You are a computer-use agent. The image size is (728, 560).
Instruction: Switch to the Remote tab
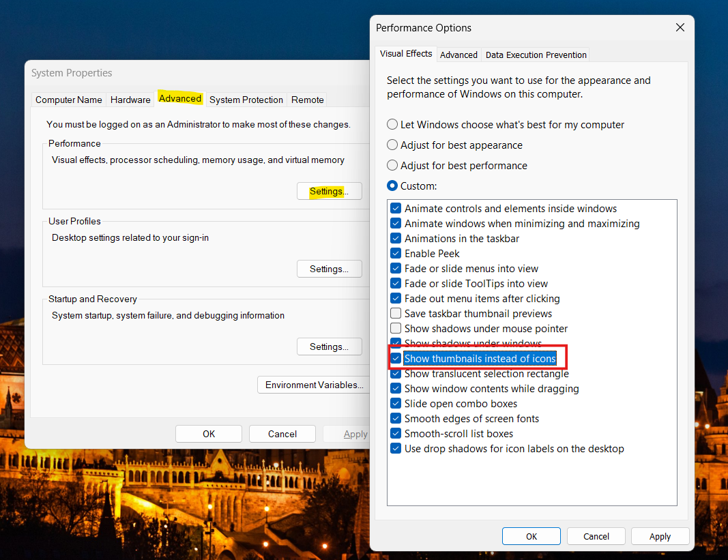click(307, 100)
